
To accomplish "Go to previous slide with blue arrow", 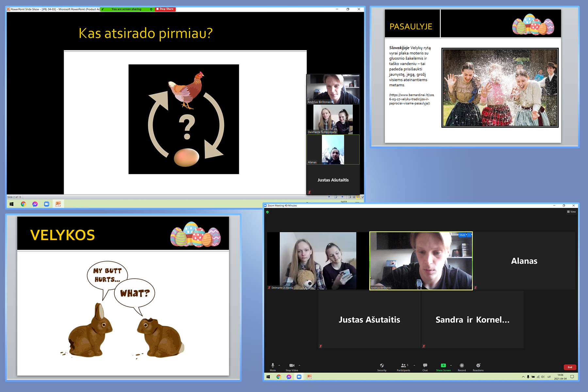I will coord(329,197).
